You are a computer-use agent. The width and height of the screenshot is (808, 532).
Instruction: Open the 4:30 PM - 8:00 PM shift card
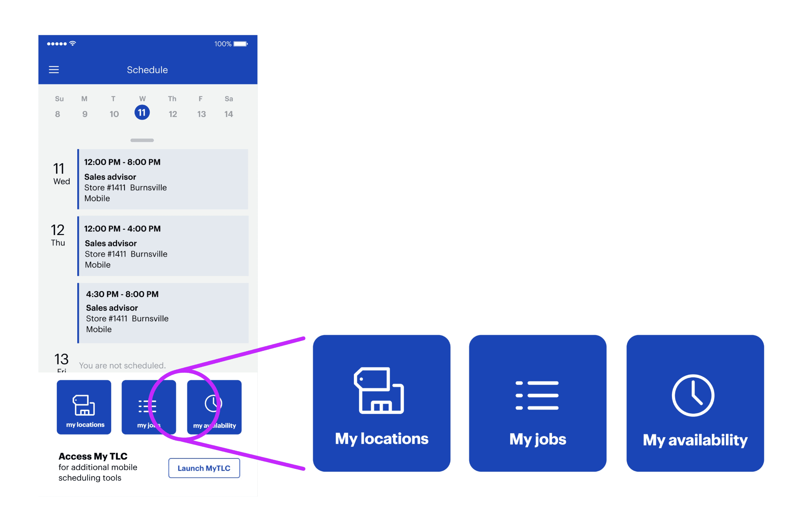tap(163, 313)
